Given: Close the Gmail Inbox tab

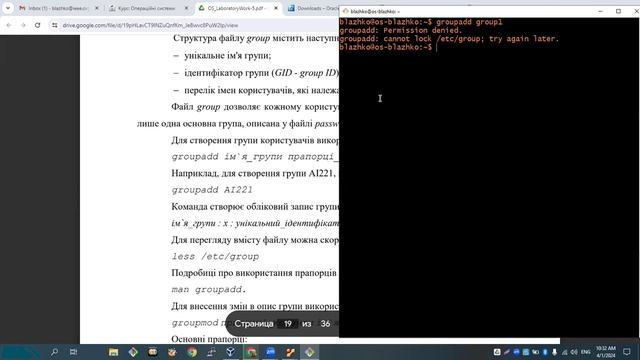Looking at the screenshot, I should coord(97,8).
